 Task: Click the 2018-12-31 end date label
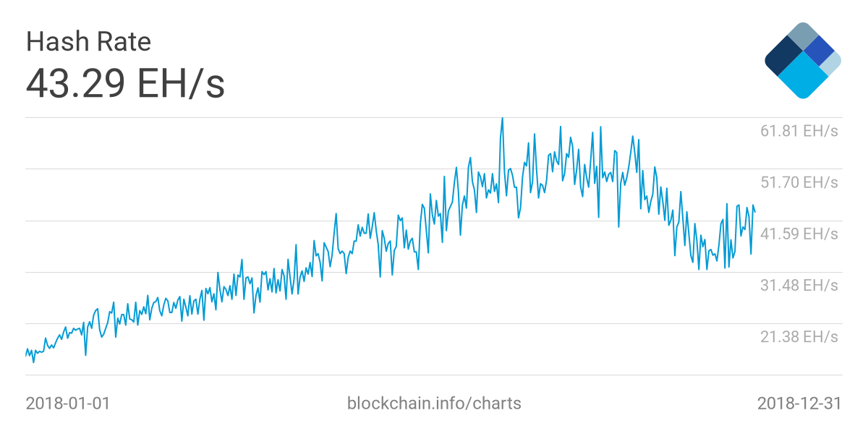(x=799, y=403)
